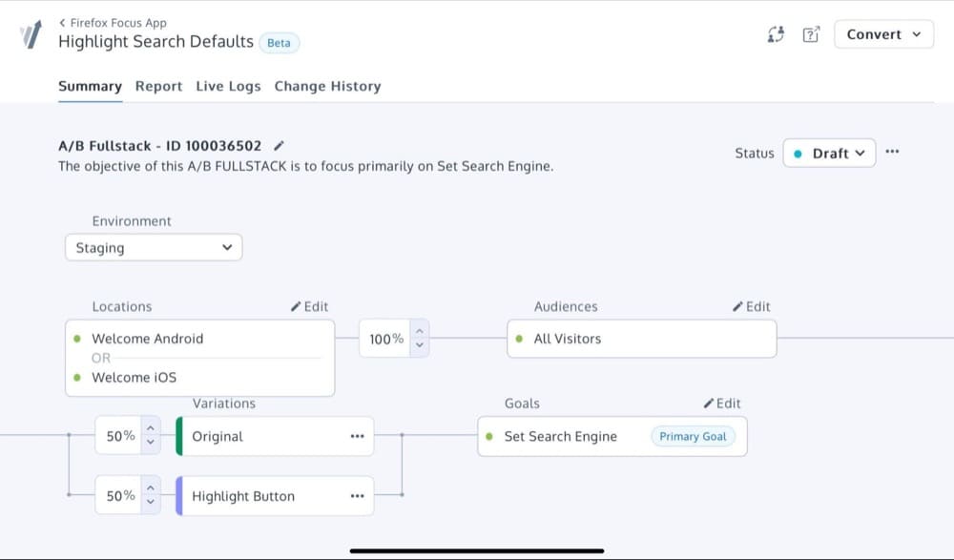Screen dimensions: 954x560
Task: Decrease the Highlight Button percentage
Action: pyautogui.click(x=151, y=503)
